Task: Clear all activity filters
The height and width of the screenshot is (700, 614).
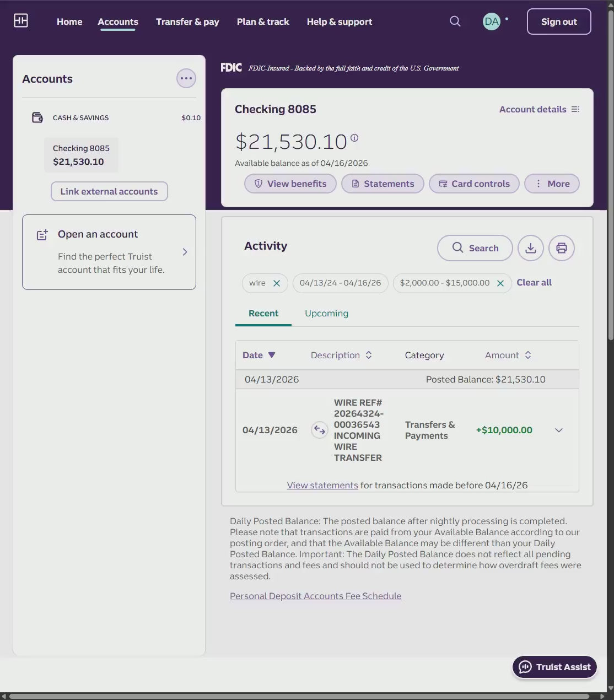Action: coord(534,282)
